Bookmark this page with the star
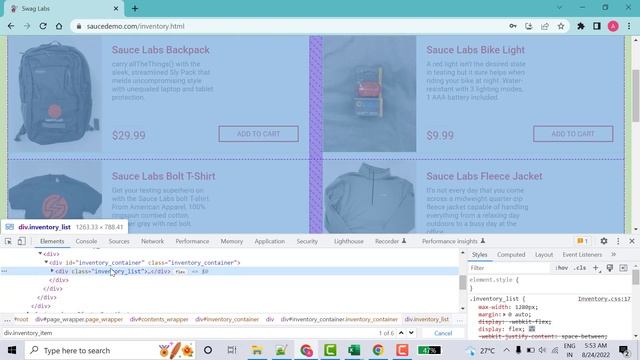 [x=561, y=26]
